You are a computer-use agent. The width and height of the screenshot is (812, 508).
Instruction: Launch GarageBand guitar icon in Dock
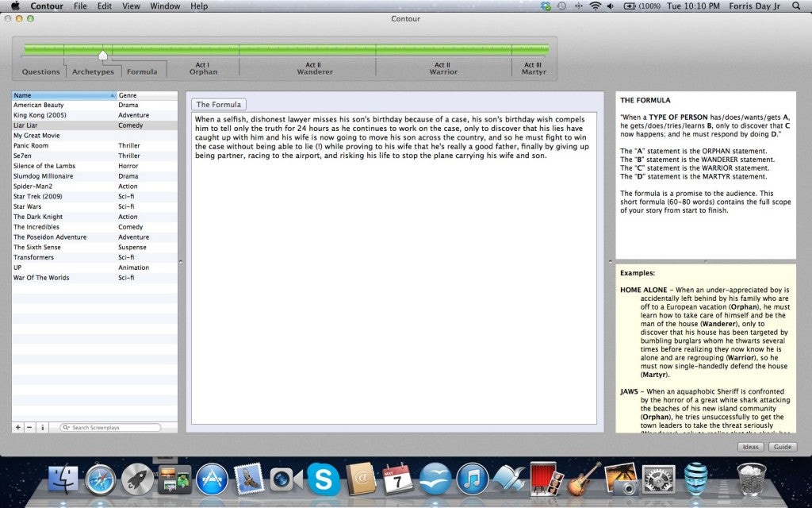pyautogui.click(x=584, y=479)
